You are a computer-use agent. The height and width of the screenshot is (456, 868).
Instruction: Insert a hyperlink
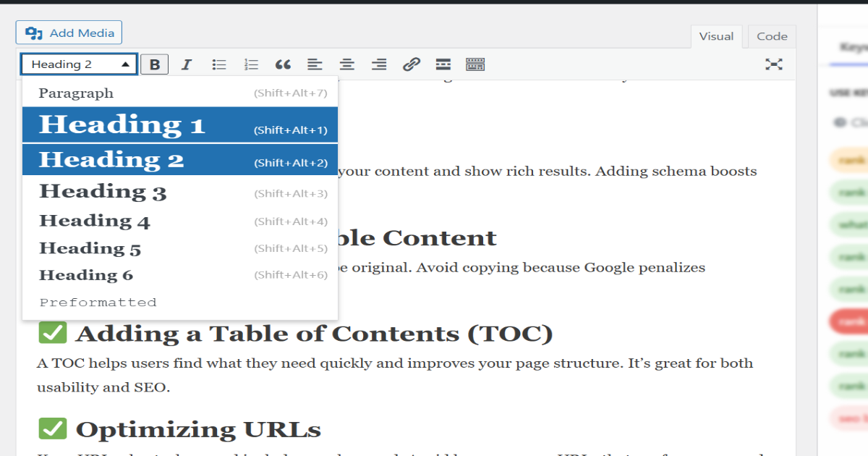coord(411,64)
